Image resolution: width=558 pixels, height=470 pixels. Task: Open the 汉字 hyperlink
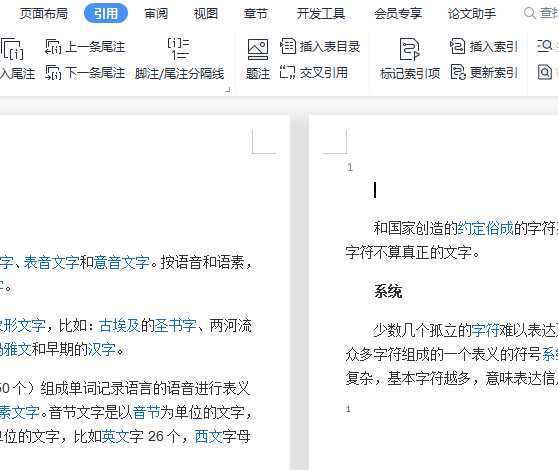(102, 349)
